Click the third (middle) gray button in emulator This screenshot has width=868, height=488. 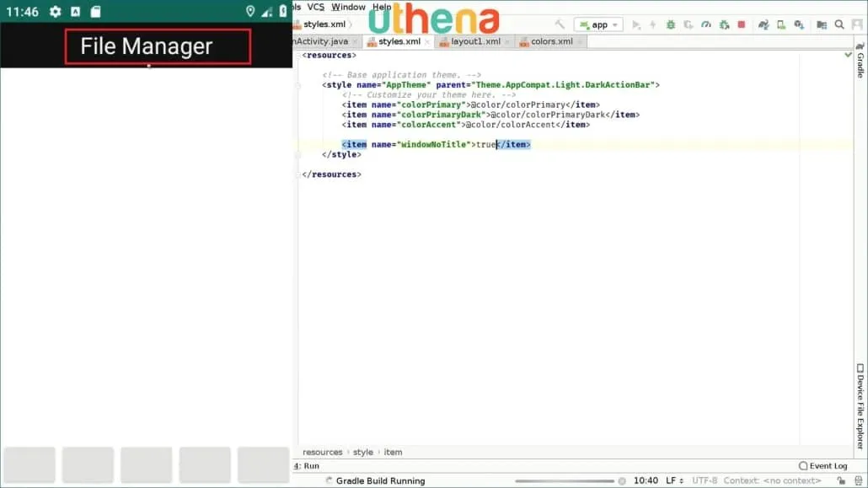point(146,464)
